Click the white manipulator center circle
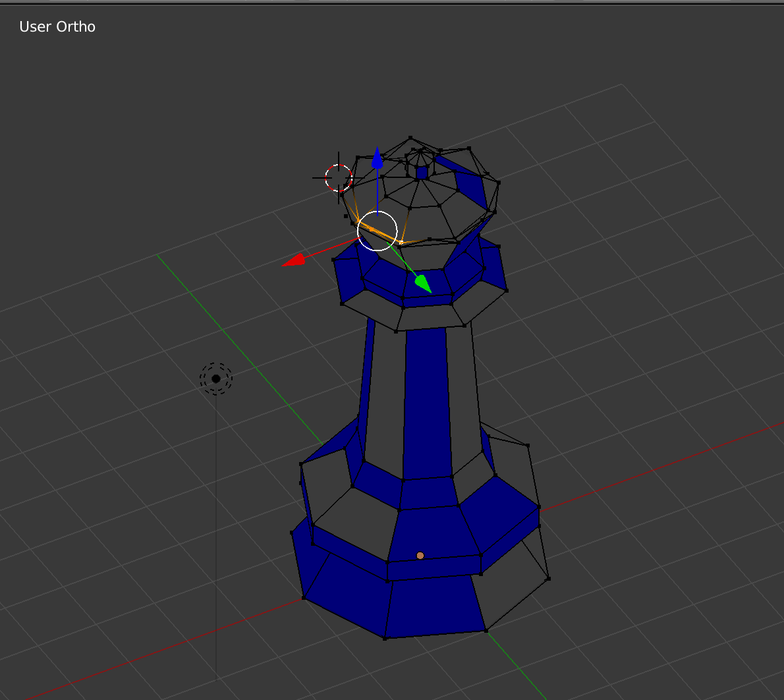 tap(378, 229)
